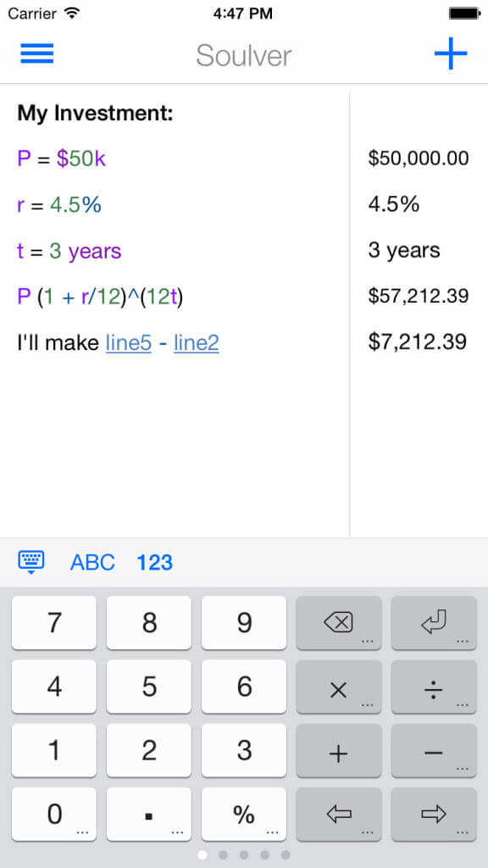Tap the backspace delete key
Image resolution: width=488 pixels, height=868 pixels.
[x=339, y=623]
